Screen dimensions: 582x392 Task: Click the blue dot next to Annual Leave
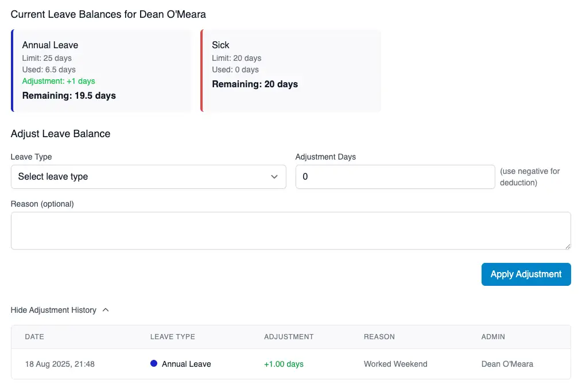tap(154, 364)
